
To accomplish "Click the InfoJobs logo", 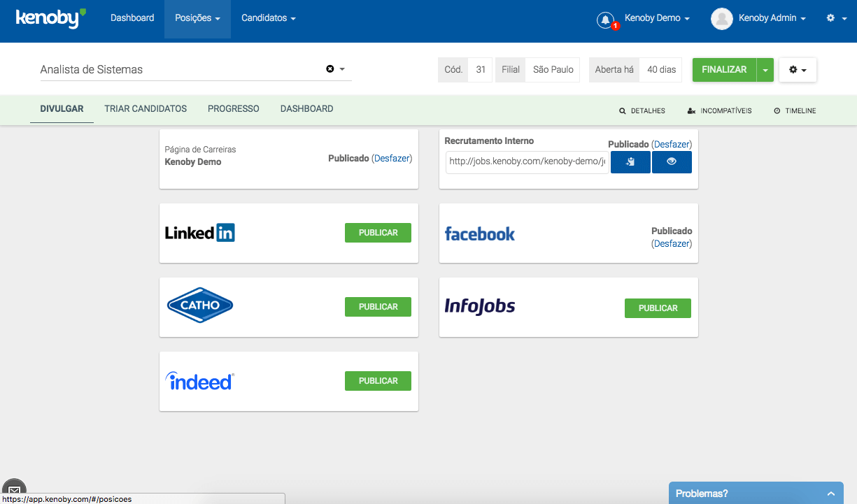I will tap(480, 306).
